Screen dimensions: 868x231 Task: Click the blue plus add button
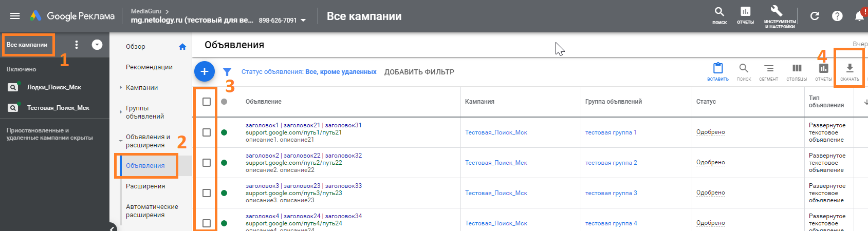coord(205,71)
